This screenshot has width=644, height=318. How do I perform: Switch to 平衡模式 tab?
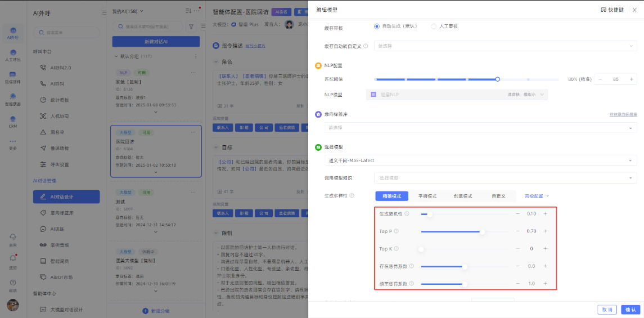click(427, 196)
